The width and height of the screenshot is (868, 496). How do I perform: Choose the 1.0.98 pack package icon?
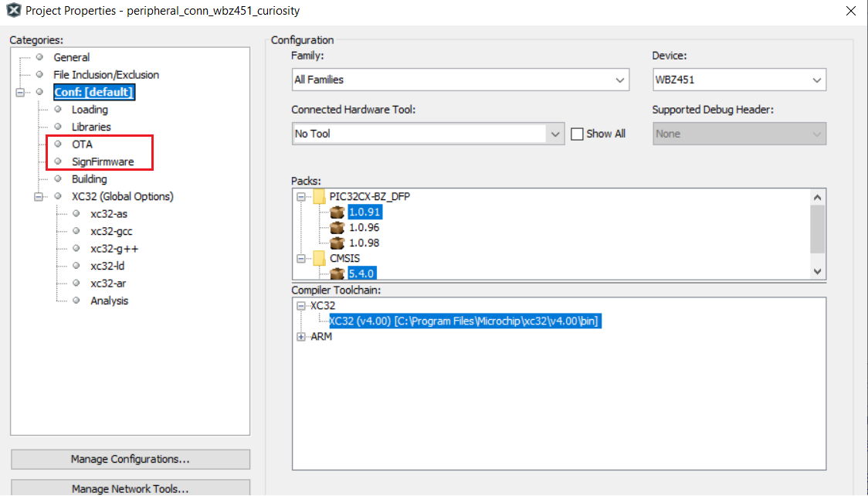tap(337, 243)
